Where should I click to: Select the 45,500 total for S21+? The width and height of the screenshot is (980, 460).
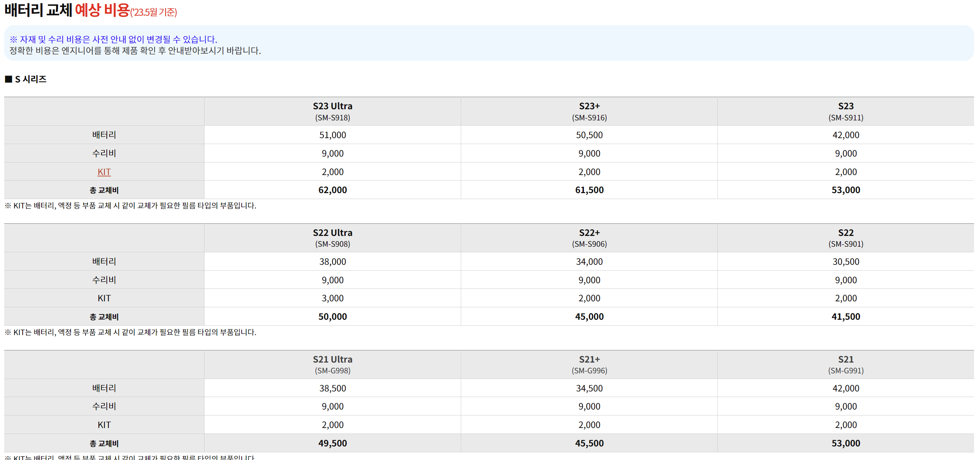point(589,443)
